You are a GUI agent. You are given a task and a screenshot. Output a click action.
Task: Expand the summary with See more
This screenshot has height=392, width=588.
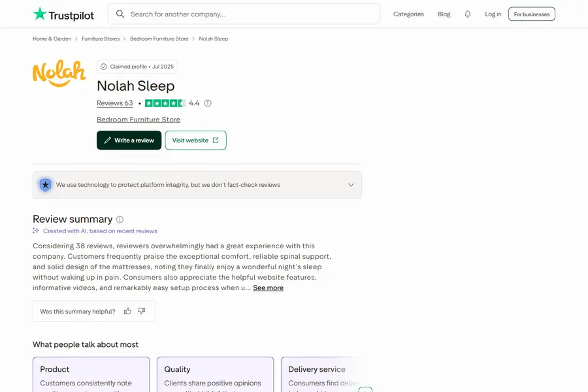click(x=268, y=287)
